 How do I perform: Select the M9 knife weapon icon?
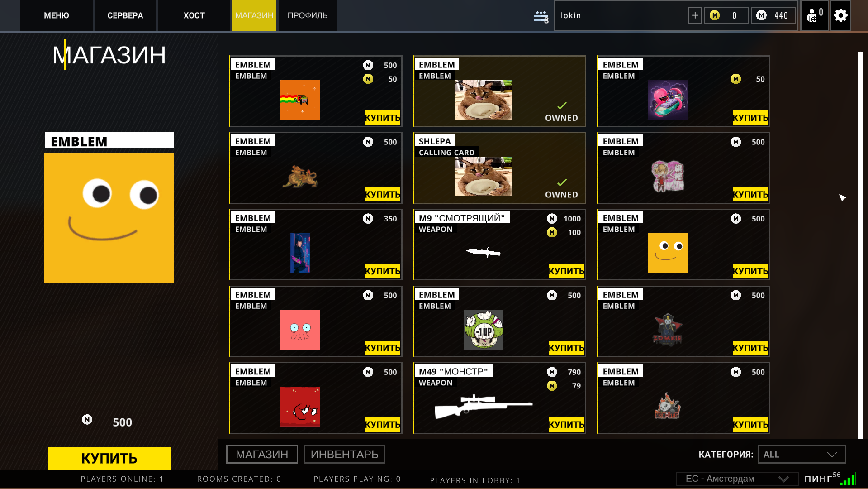click(483, 252)
